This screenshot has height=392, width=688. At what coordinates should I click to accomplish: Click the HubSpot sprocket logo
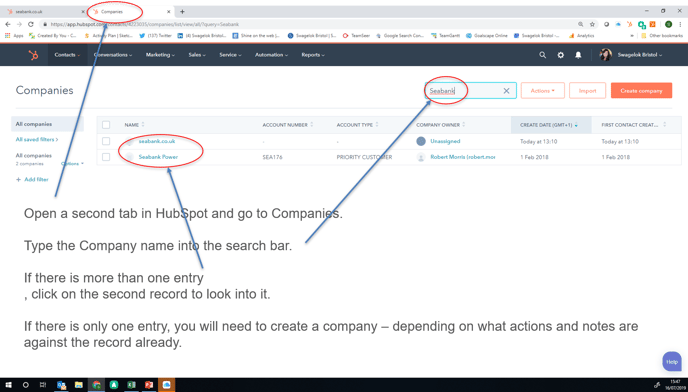(x=33, y=55)
